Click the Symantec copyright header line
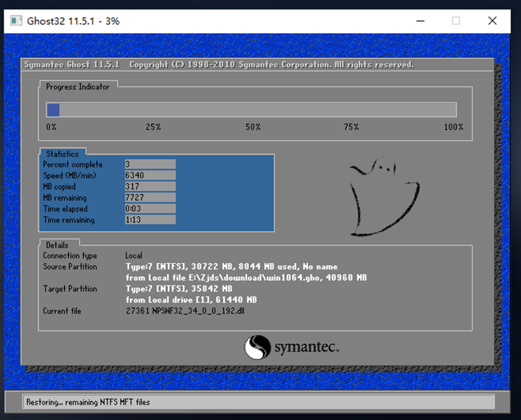 (219, 64)
